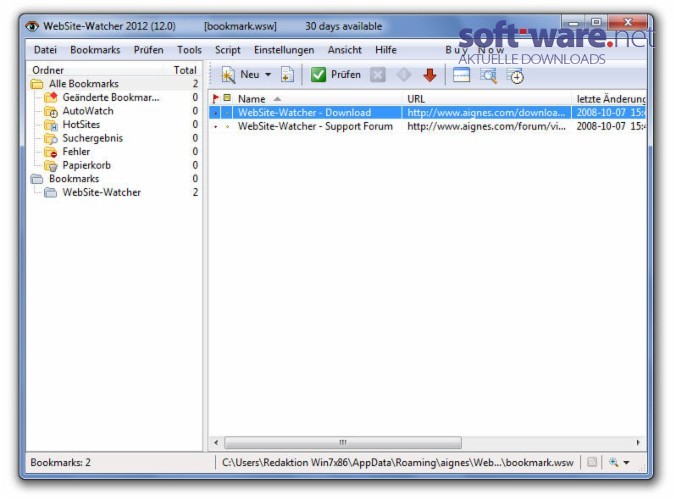This screenshot has width=676, height=500.
Task: Click the bookmark.wsw file path in status bar
Action: 397,462
